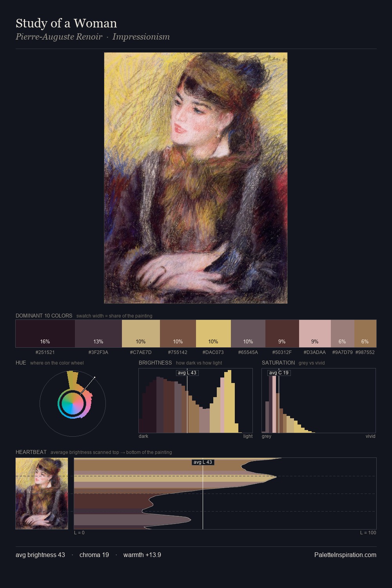Click the 'vivid' axis label under saturation
392x588 pixels.
pyautogui.click(x=370, y=436)
